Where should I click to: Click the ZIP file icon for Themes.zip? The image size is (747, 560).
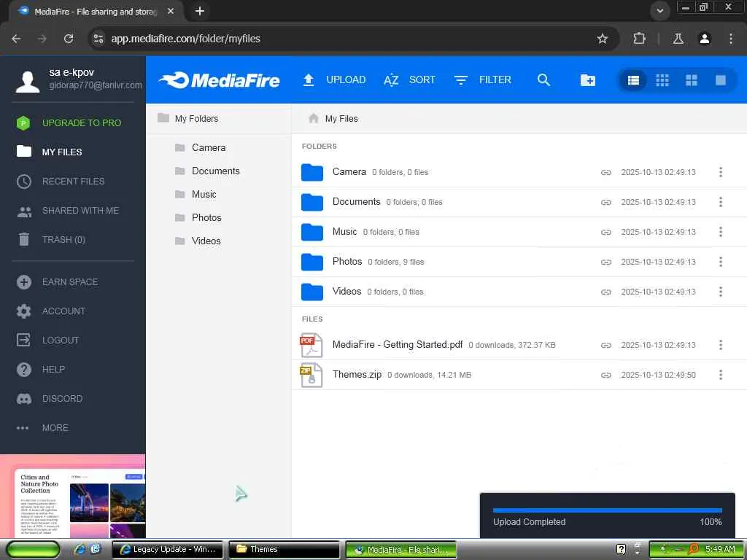311,376
